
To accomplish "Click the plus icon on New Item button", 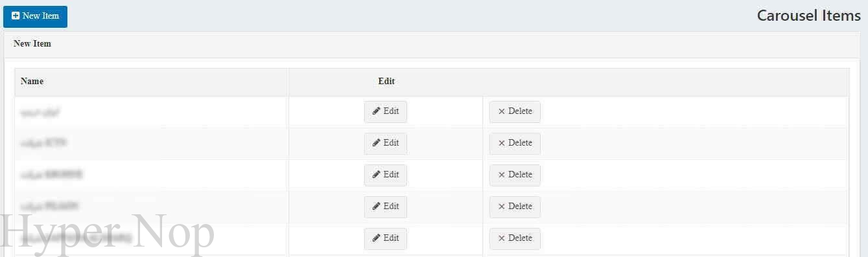I will tap(16, 16).
